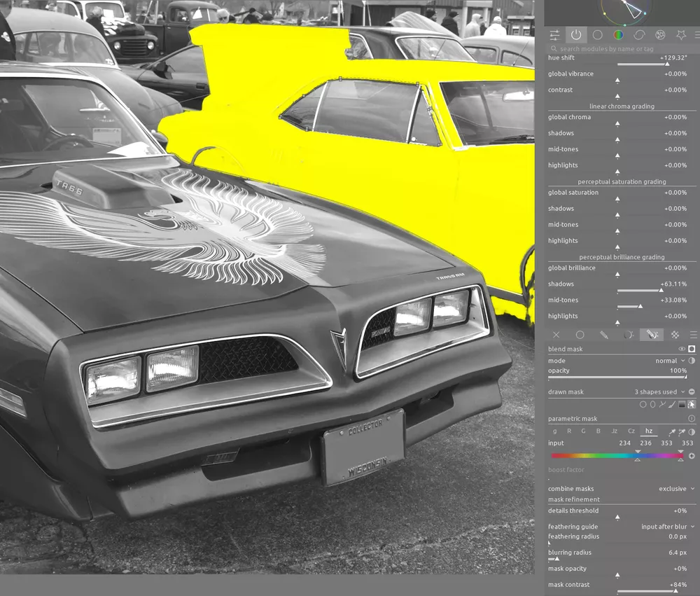Switch to the R channel tab
This screenshot has width=700, height=596.
pos(569,431)
